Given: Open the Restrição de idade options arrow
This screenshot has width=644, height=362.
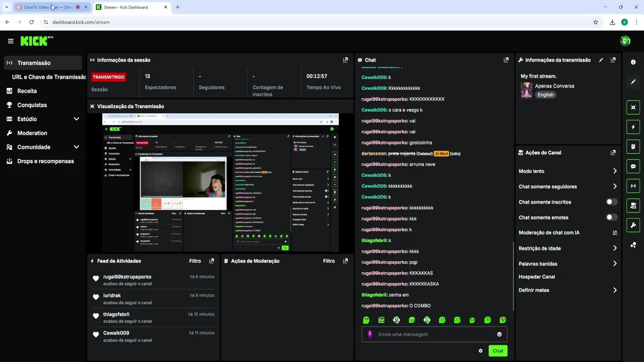Looking at the screenshot, I should 615,248.
